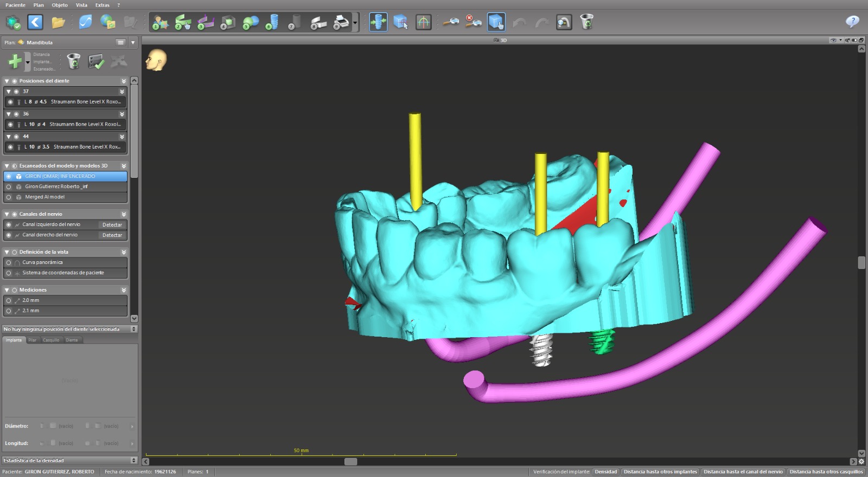Open the Extras menu

[x=102, y=5]
